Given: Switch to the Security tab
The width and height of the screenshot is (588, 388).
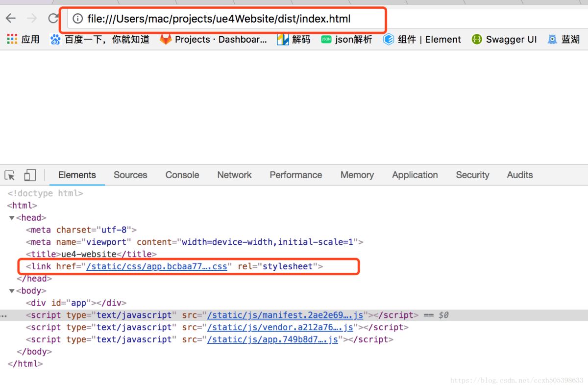Looking at the screenshot, I should 472,175.
